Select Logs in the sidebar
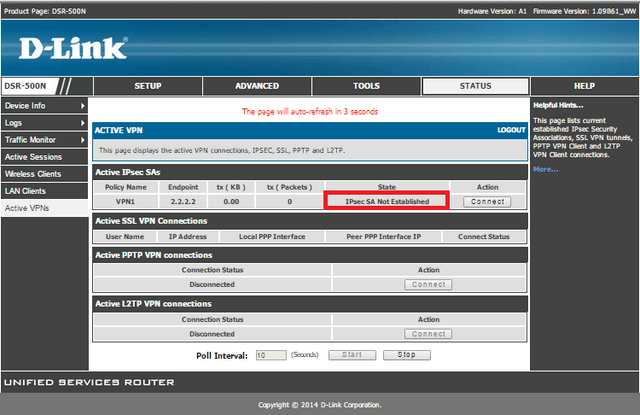Screen dimensions: 640x415 pos(44,123)
